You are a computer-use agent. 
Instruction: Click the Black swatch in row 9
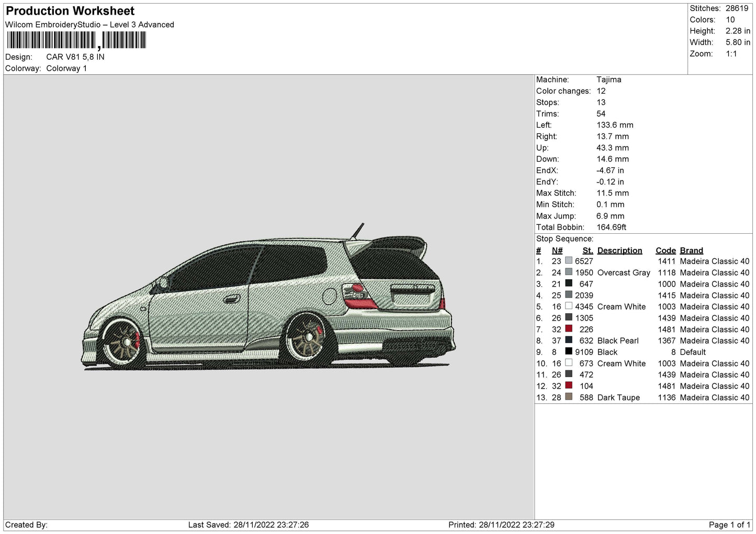point(568,351)
